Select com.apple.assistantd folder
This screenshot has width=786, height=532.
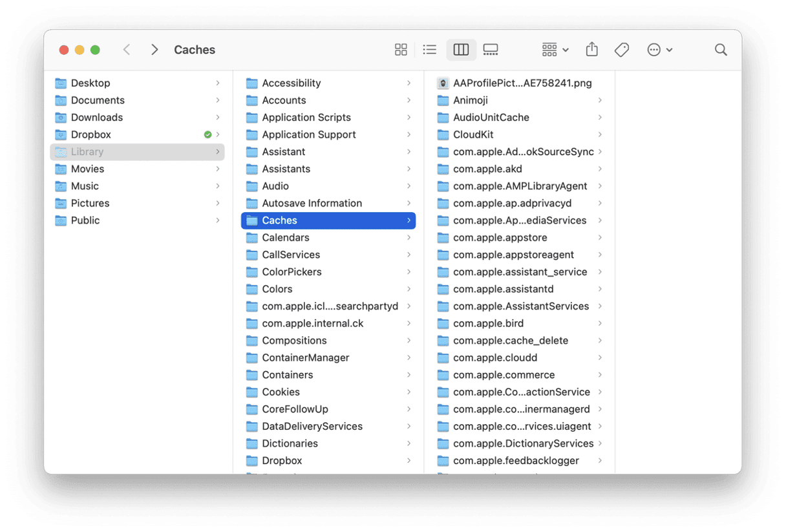coord(520,289)
